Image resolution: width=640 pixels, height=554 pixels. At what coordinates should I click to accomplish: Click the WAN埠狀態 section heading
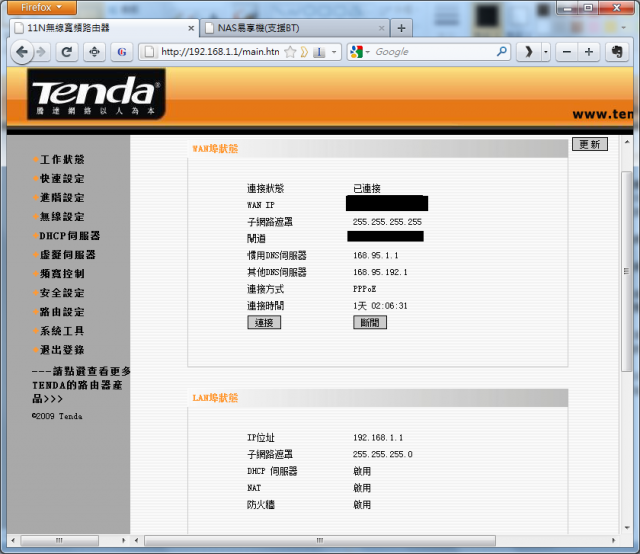point(215,149)
